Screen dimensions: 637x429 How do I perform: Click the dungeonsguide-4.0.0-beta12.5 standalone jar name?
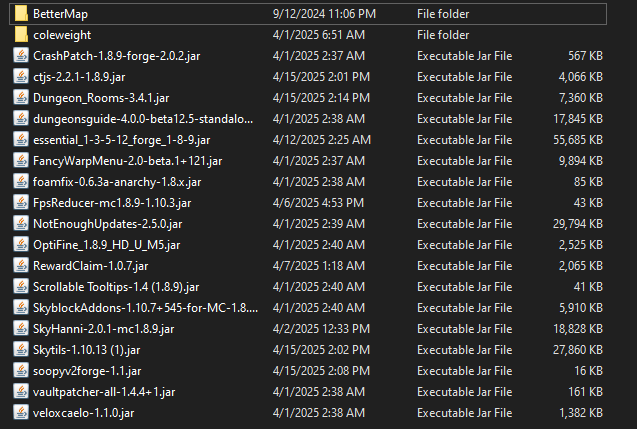coord(143,119)
